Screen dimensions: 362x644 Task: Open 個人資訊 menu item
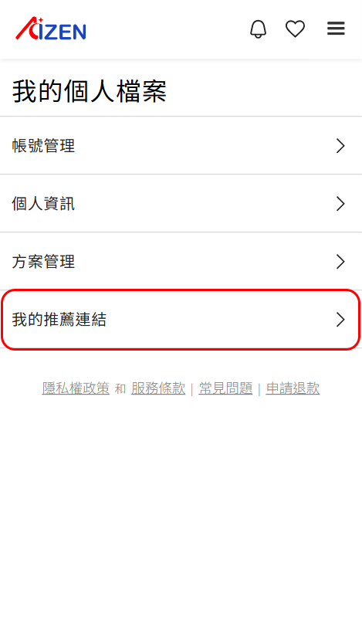coord(181,204)
